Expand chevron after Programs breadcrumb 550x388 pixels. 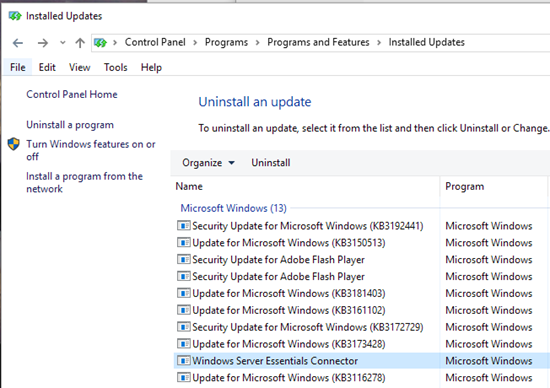pyautogui.click(x=258, y=43)
